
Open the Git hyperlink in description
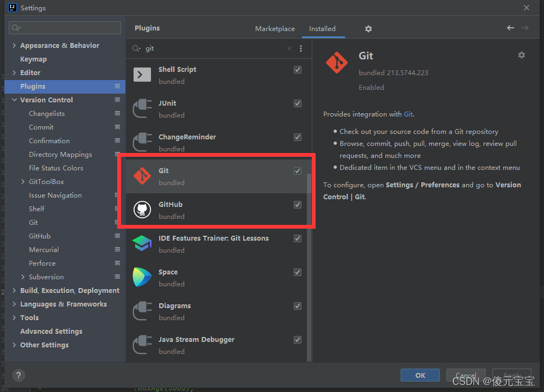coord(408,114)
